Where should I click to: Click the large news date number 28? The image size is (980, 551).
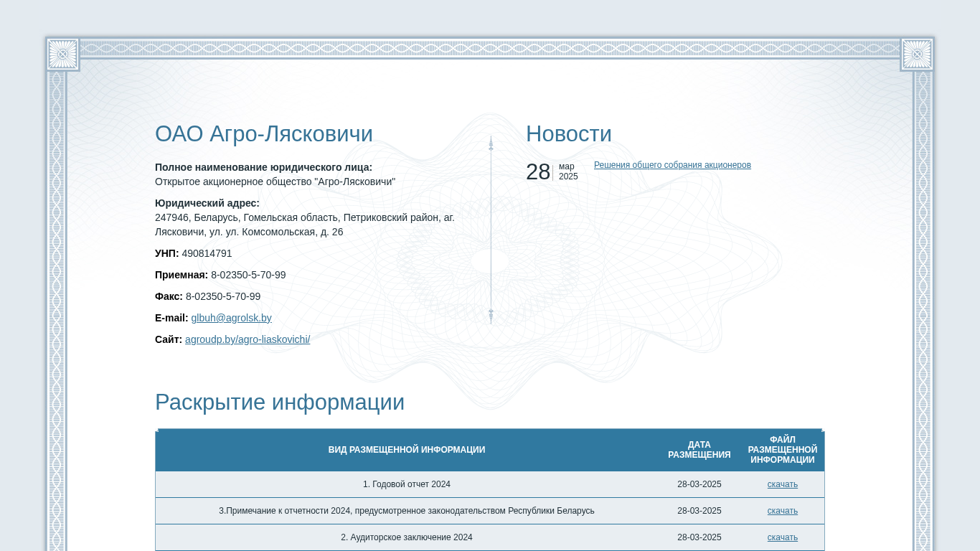click(x=538, y=172)
